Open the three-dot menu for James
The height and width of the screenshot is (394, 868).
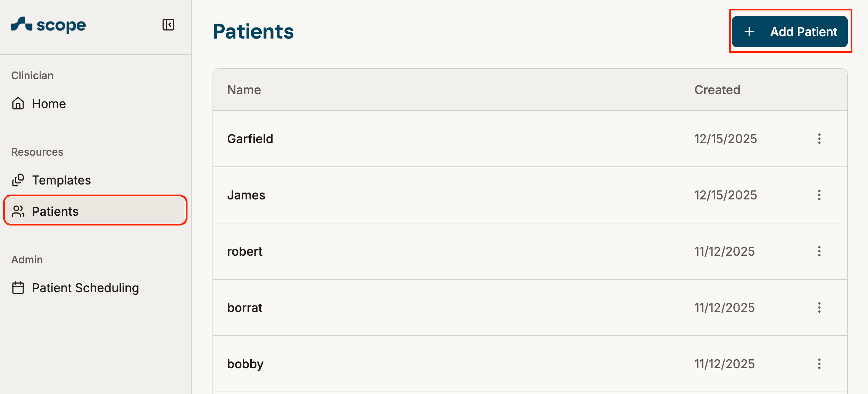tap(819, 195)
